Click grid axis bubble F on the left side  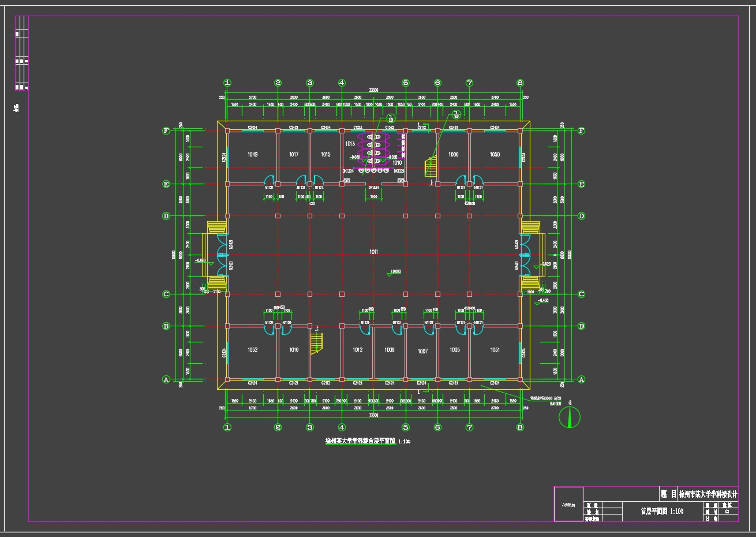point(166,130)
